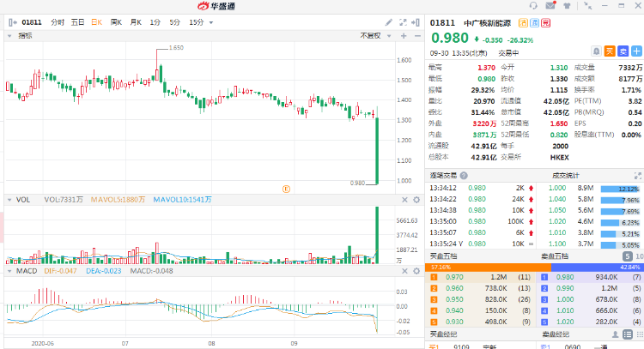Open the drawing pencil tool
Viewport: 644px width, 349px height.
click(x=388, y=22)
